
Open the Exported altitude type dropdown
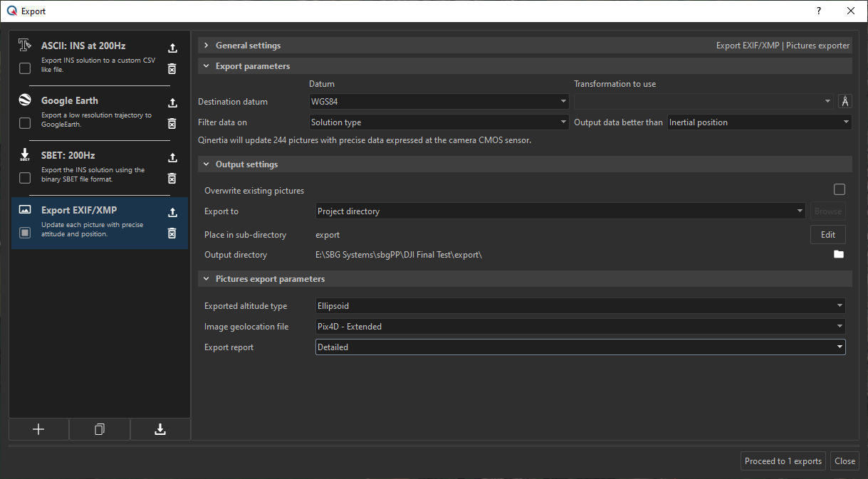tap(580, 306)
